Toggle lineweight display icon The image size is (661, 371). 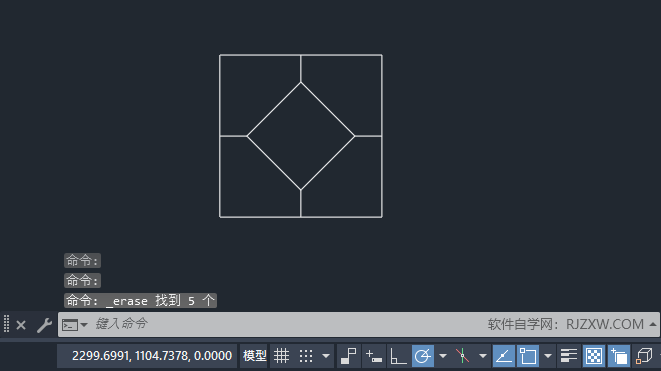pos(569,356)
